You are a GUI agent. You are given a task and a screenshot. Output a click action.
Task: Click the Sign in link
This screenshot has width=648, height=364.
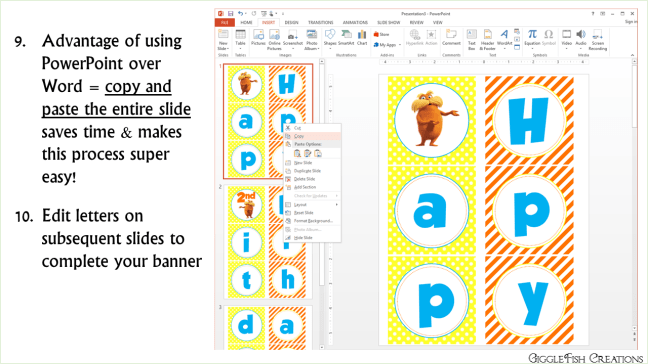click(631, 22)
